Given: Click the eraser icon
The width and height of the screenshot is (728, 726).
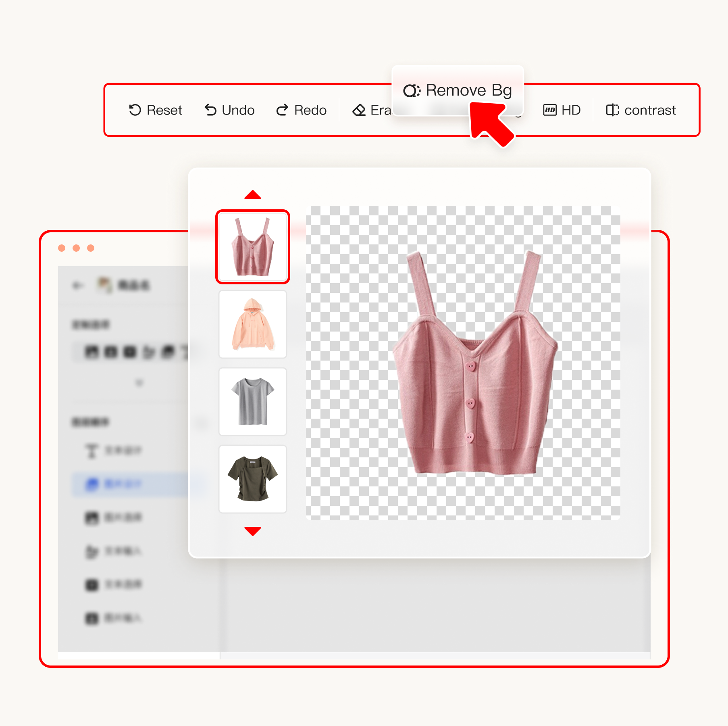Looking at the screenshot, I should pyautogui.click(x=359, y=110).
